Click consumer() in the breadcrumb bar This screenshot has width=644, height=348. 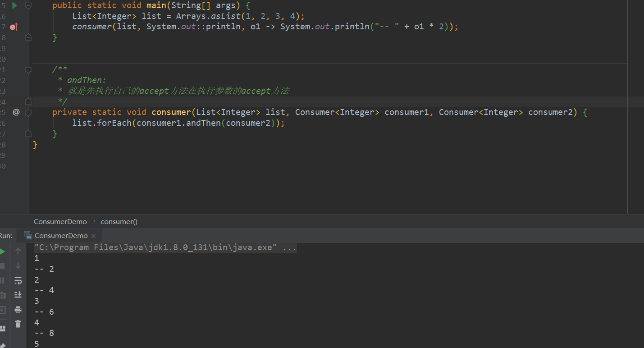tap(119, 222)
